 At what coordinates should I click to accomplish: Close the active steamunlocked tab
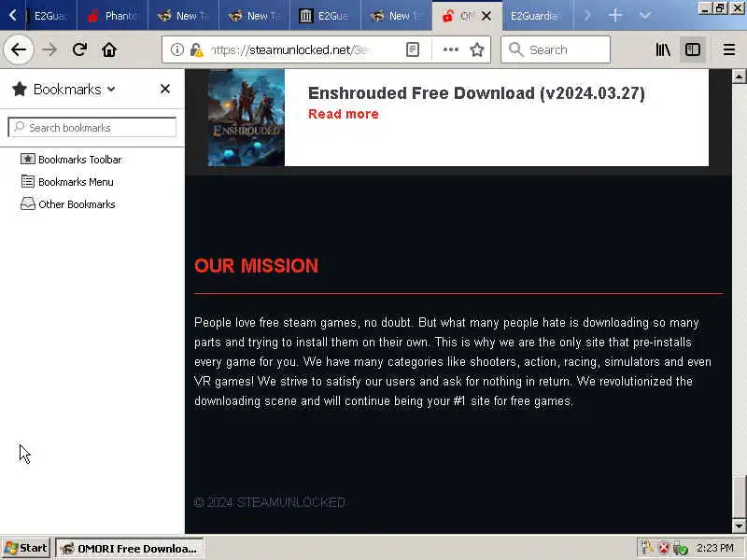pyautogui.click(x=486, y=16)
